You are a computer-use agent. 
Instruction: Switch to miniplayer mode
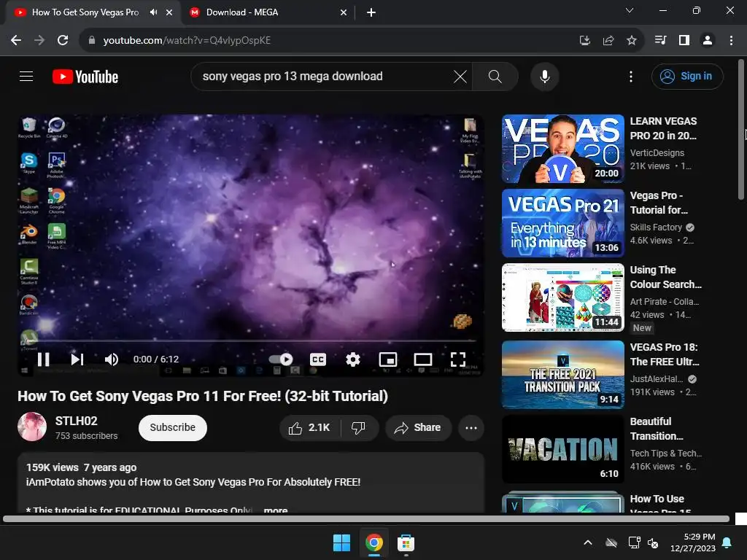pyautogui.click(x=388, y=359)
